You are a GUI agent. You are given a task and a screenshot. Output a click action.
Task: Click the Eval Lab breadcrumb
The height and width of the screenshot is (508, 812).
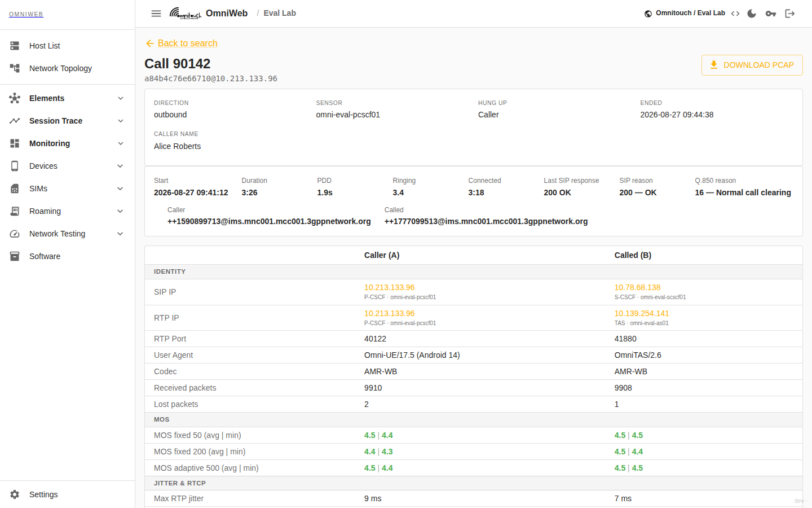pos(280,13)
